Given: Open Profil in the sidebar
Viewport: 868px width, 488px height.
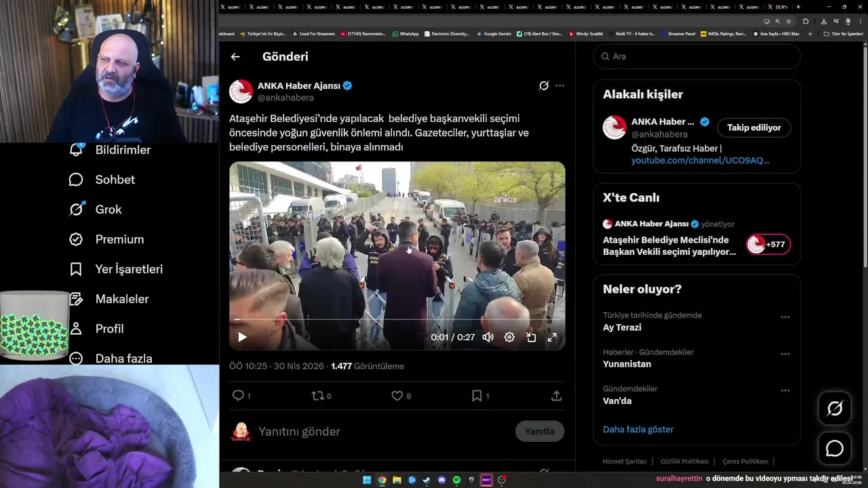Looking at the screenshot, I should (96, 329).
